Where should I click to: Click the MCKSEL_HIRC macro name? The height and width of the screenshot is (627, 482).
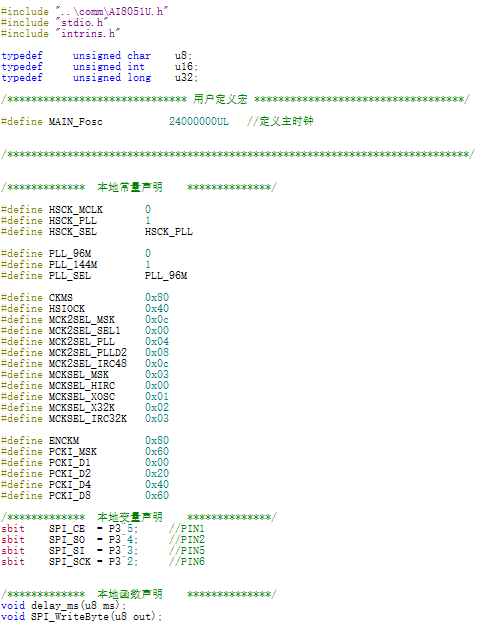[82, 386]
